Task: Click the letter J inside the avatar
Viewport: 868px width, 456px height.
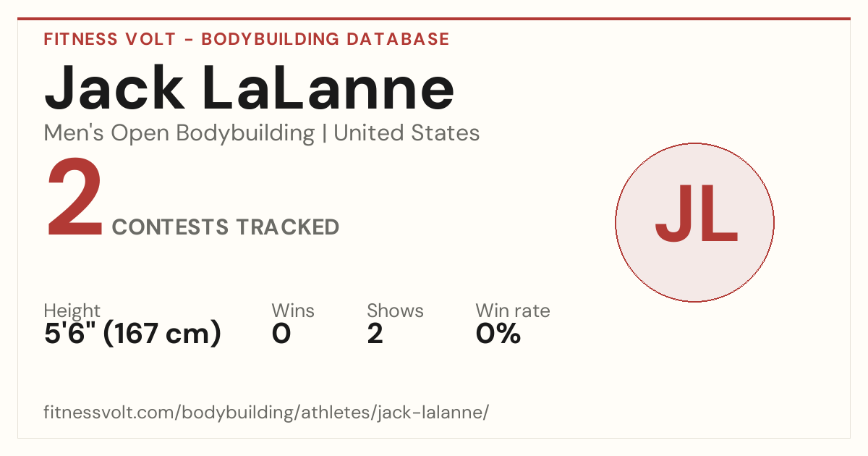Action: [673, 215]
